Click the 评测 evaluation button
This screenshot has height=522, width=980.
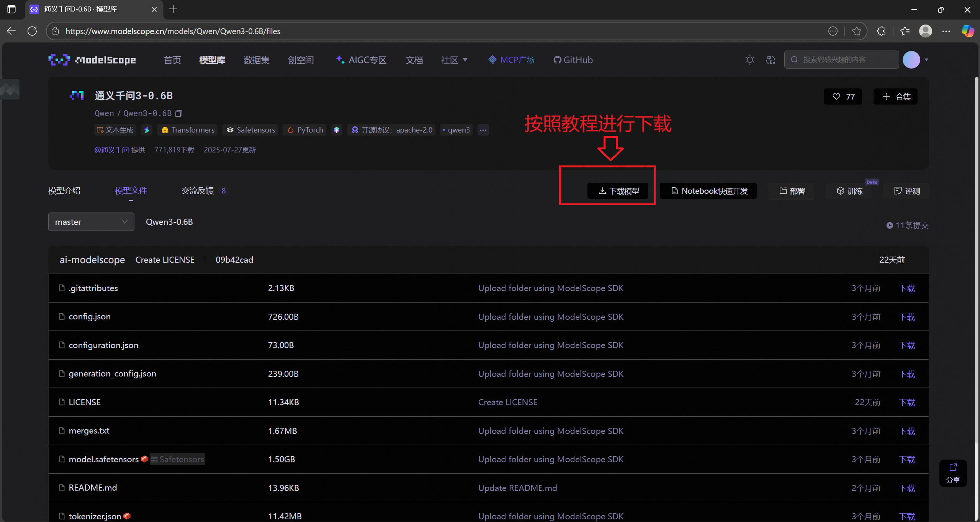(906, 191)
